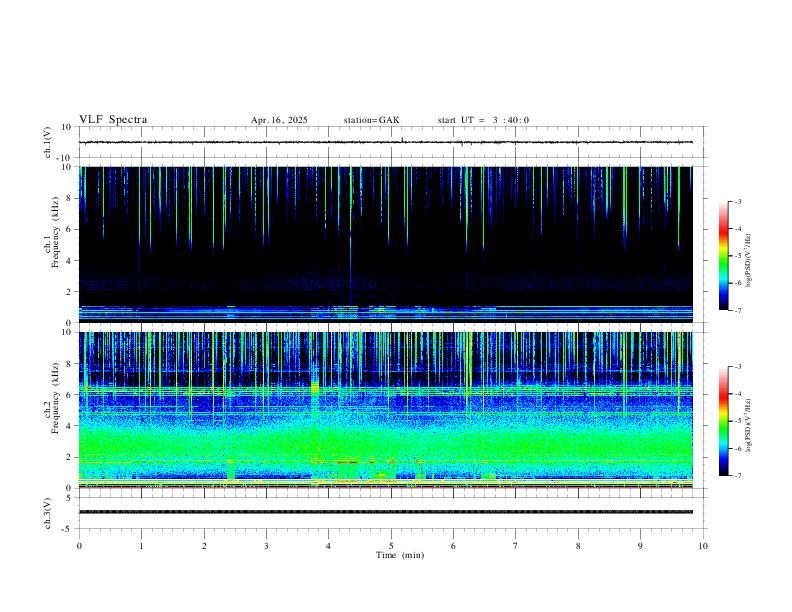The image size is (792, 612).
Task: Click the "4" kHz tick on ch.2 frequency axis
Action: pyautogui.click(x=69, y=426)
